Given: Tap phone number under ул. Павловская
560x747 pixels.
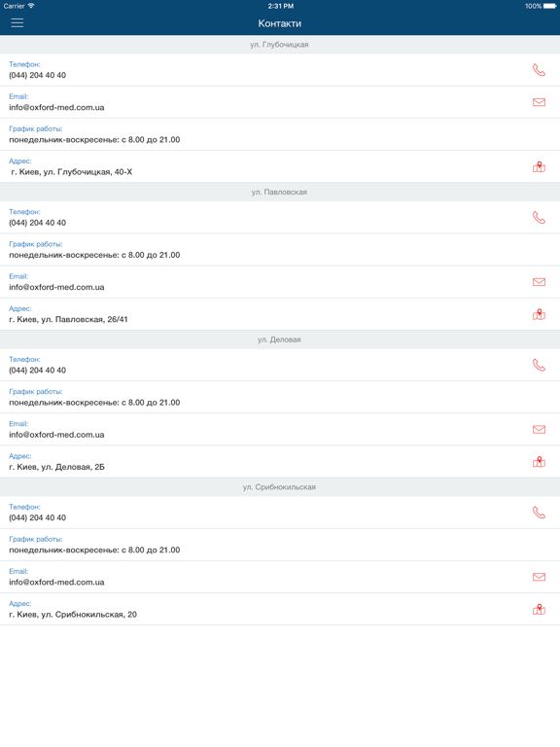Looking at the screenshot, I should point(38,223).
